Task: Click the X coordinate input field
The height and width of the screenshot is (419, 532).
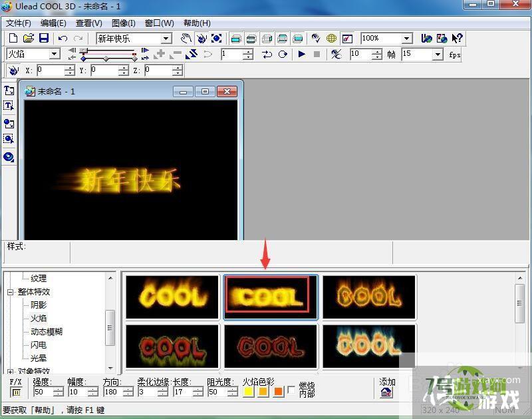Action: [x=51, y=70]
